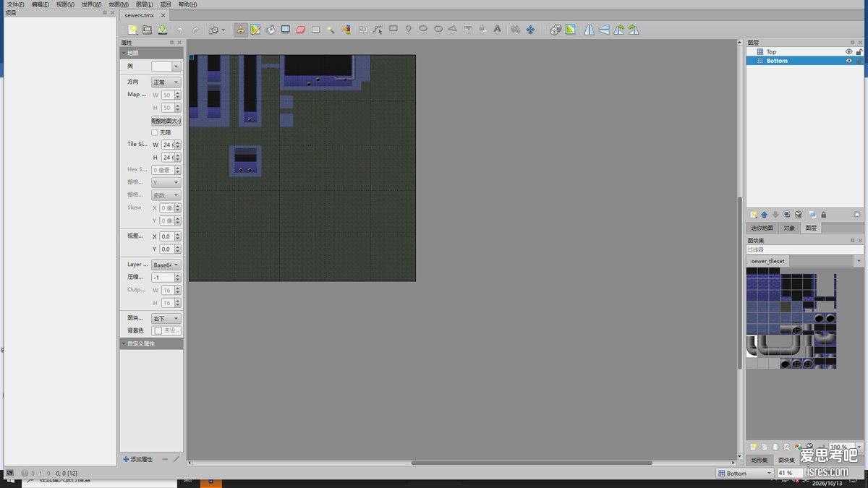Close the sewers.tmx document tab
Image resolution: width=868 pixels, height=488 pixels.
pos(163,15)
